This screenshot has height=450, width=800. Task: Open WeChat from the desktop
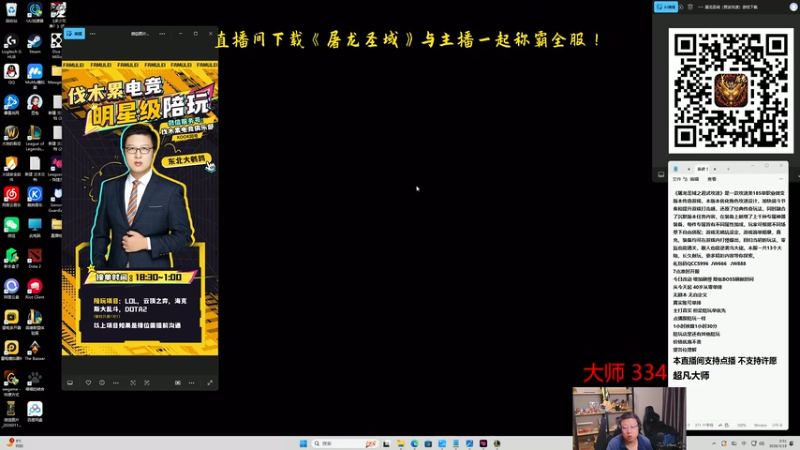(x=11, y=227)
